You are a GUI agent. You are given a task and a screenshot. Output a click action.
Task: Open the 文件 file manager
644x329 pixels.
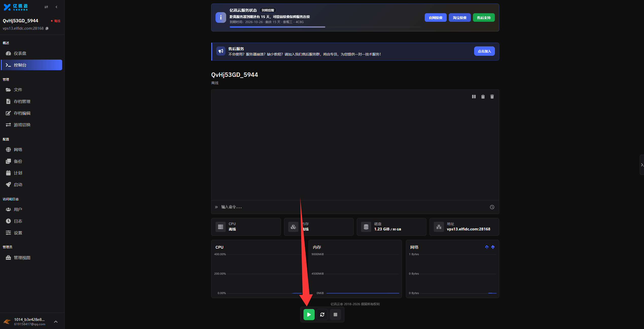pos(32,90)
